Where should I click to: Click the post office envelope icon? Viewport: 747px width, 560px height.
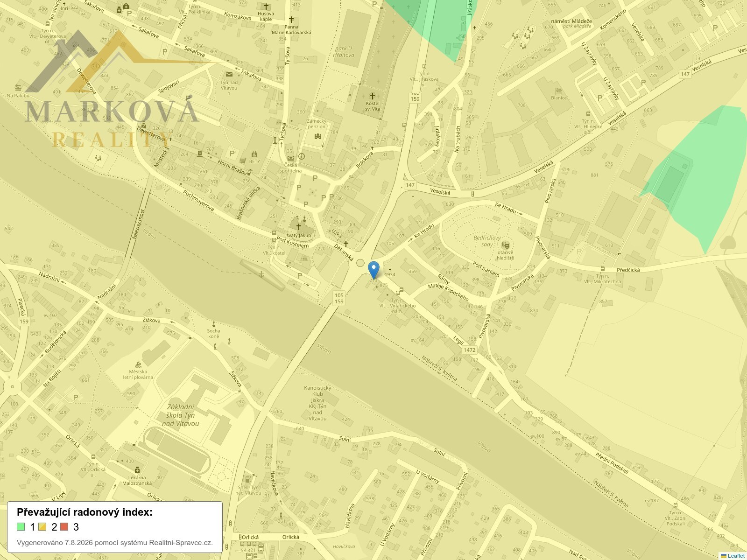coord(229,74)
